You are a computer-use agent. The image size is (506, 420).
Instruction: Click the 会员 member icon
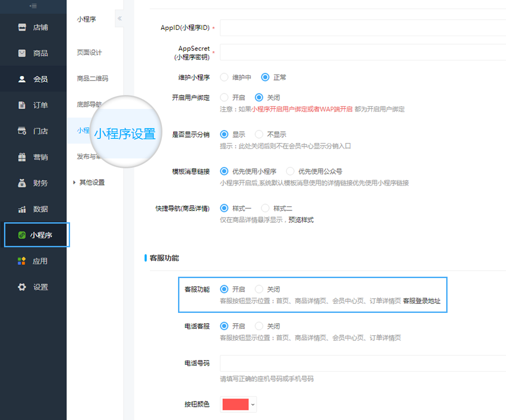(21, 79)
